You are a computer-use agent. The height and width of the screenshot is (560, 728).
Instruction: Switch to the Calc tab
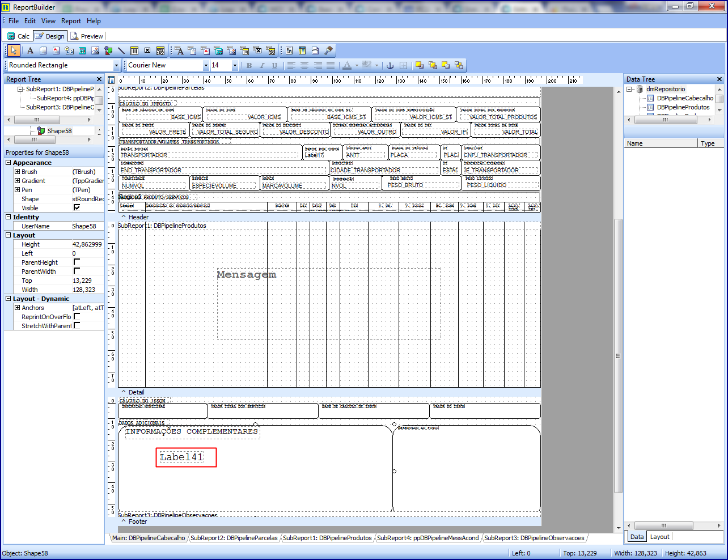click(19, 36)
